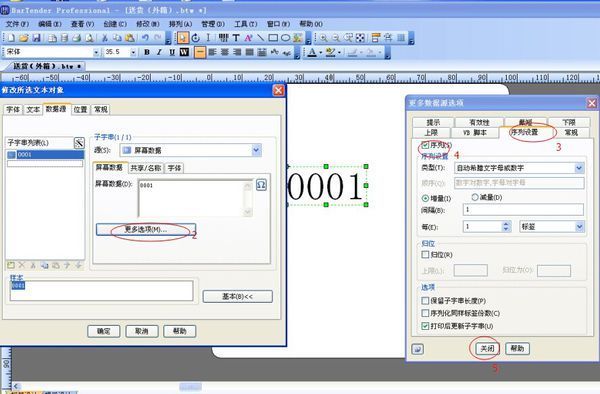Toggle bold formatting button
This screenshot has width=600, height=394.
coord(147,52)
